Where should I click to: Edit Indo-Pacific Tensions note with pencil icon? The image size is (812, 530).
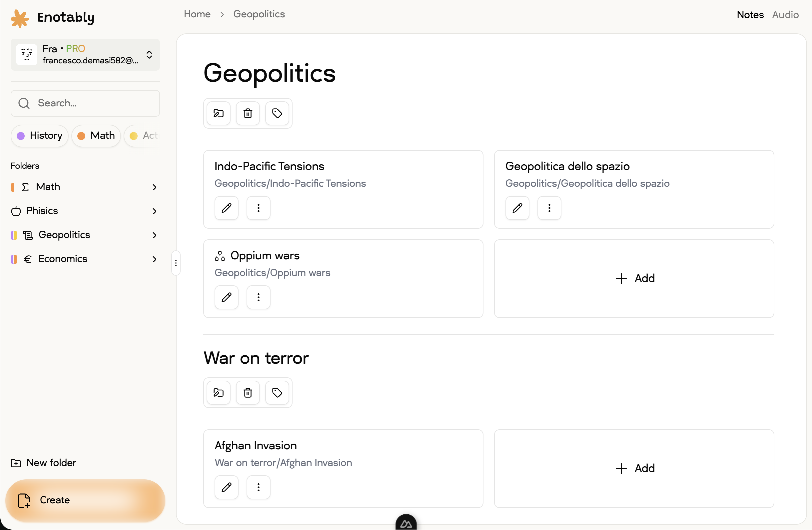(226, 208)
